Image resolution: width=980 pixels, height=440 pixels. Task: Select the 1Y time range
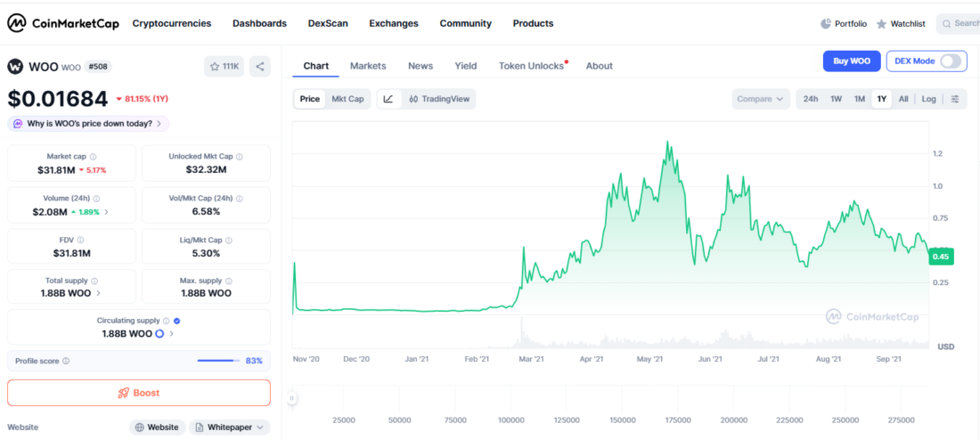pyautogui.click(x=882, y=99)
